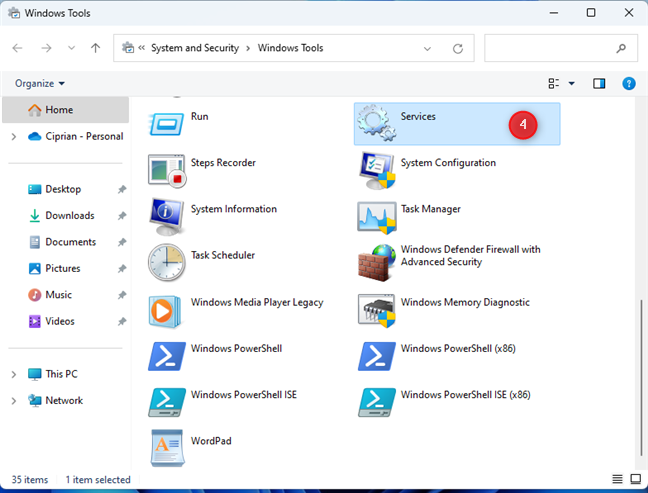Select Ciprian - Personal in navigation pane

(x=84, y=136)
